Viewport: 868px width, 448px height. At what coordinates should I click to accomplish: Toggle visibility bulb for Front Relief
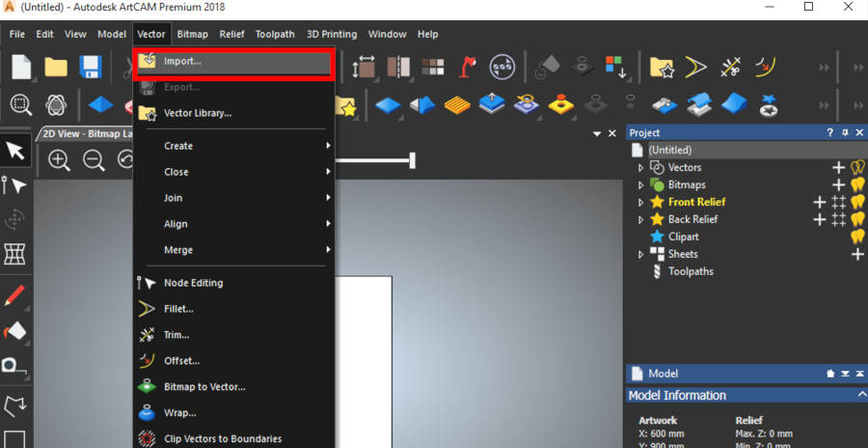click(x=857, y=202)
